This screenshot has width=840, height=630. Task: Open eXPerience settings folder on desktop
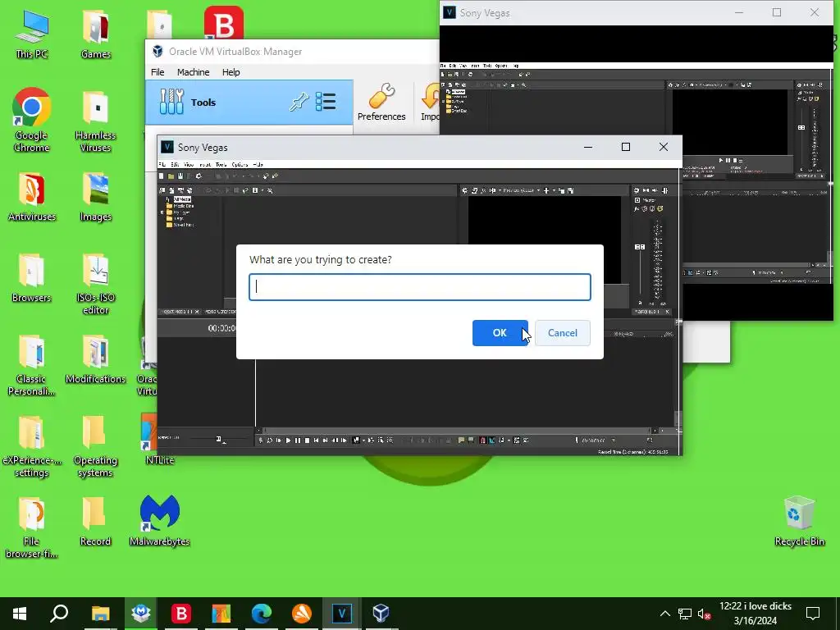32,446
